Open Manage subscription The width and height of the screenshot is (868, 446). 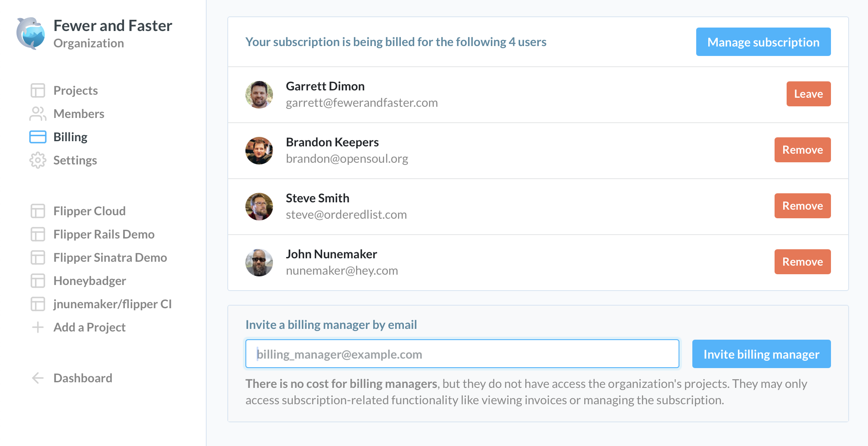tap(763, 42)
